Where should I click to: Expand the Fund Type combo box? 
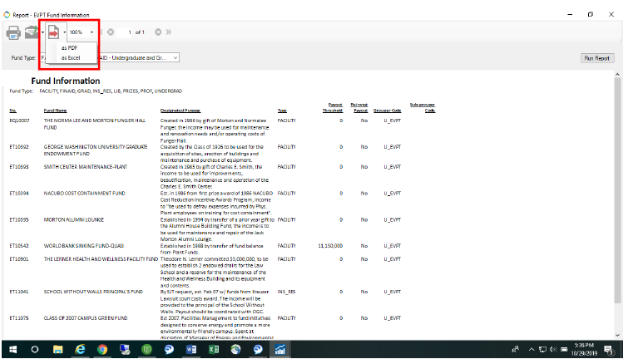pos(175,58)
